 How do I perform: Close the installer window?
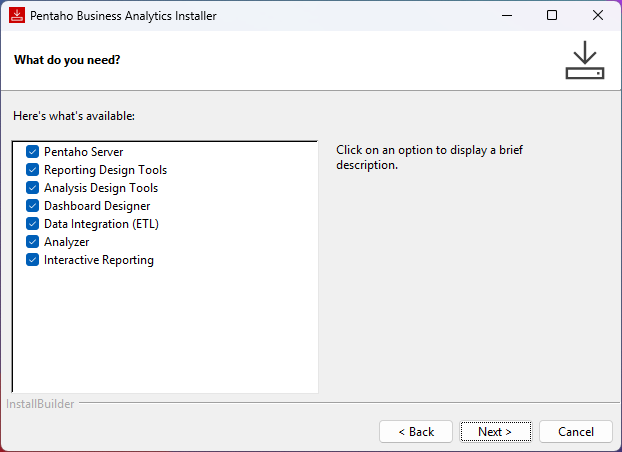(x=598, y=16)
